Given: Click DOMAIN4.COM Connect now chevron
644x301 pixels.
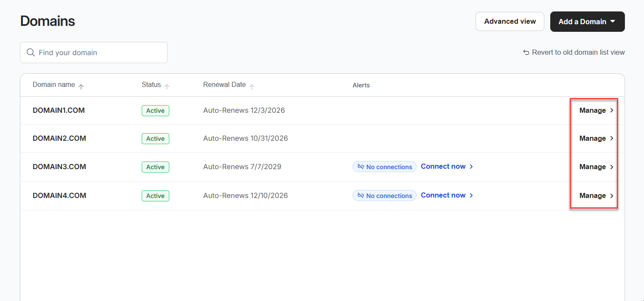Looking at the screenshot, I should pyautogui.click(x=471, y=195).
